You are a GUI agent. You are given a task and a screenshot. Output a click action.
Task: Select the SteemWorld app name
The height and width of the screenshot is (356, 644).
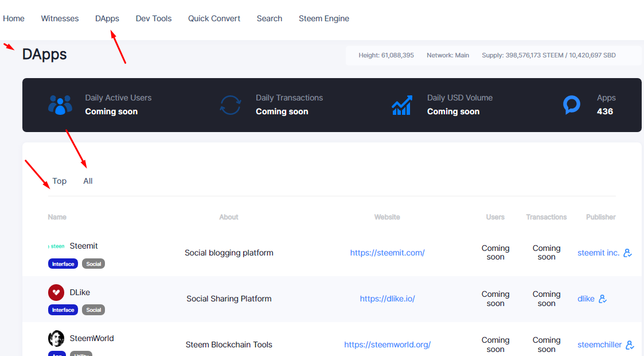pyautogui.click(x=92, y=338)
